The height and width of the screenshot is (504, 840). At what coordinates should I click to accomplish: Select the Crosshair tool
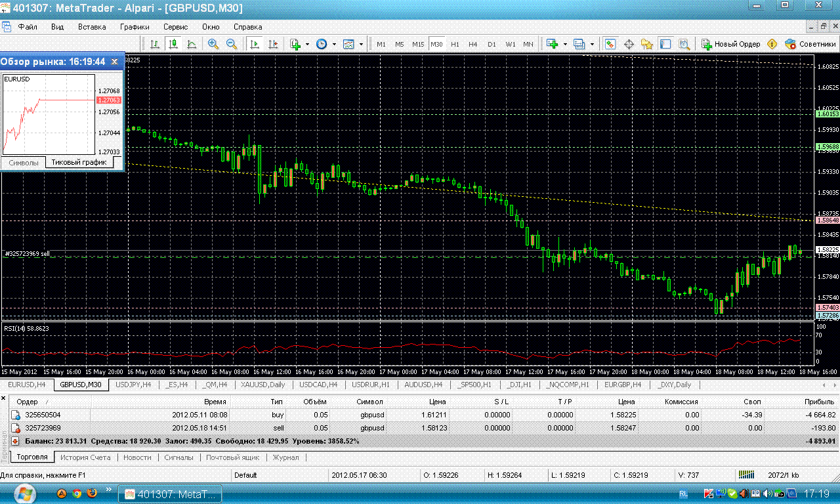[x=628, y=44]
